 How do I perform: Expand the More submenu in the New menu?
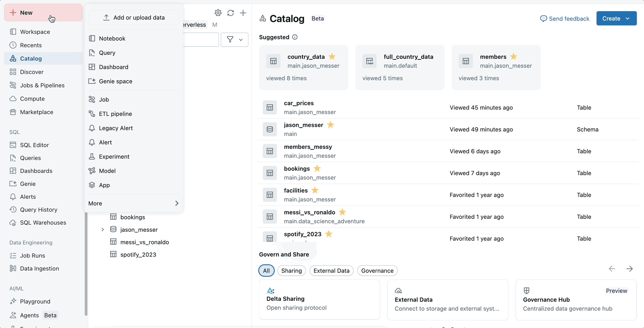(x=134, y=203)
